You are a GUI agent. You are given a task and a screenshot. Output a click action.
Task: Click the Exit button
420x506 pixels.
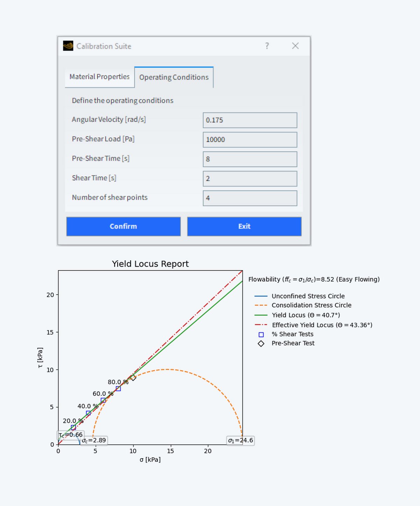(244, 226)
